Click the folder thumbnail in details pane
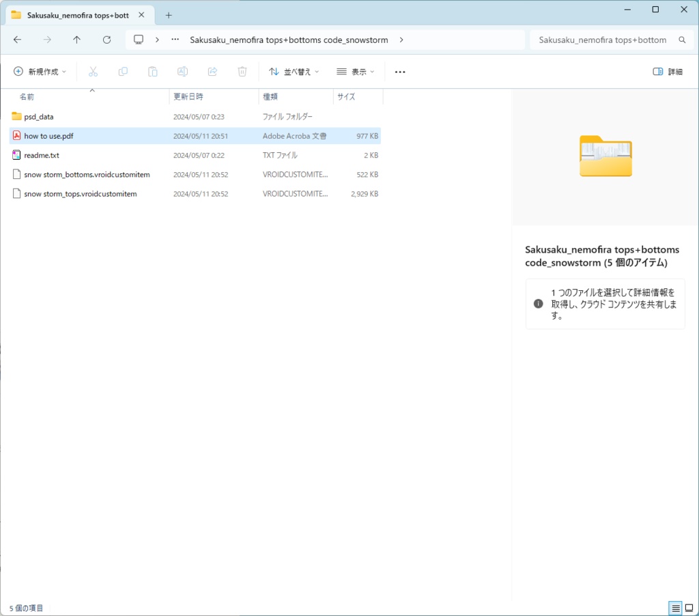This screenshot has width=699, height=616. click(x=605, y=156)
